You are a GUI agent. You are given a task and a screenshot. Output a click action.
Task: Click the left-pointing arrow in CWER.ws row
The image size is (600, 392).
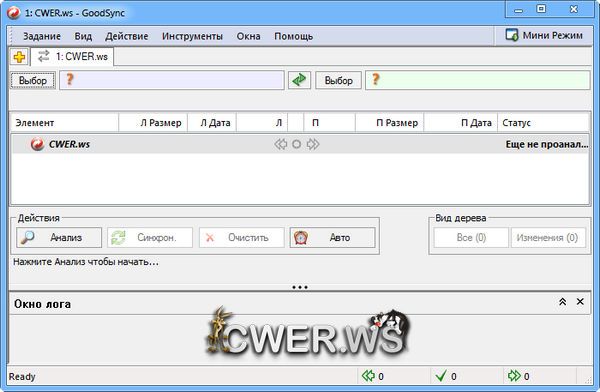[280, 144]
